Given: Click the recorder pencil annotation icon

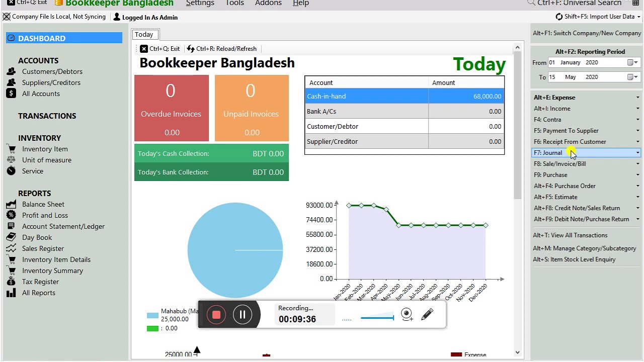Looking at the screenshot, I should 427,315.
